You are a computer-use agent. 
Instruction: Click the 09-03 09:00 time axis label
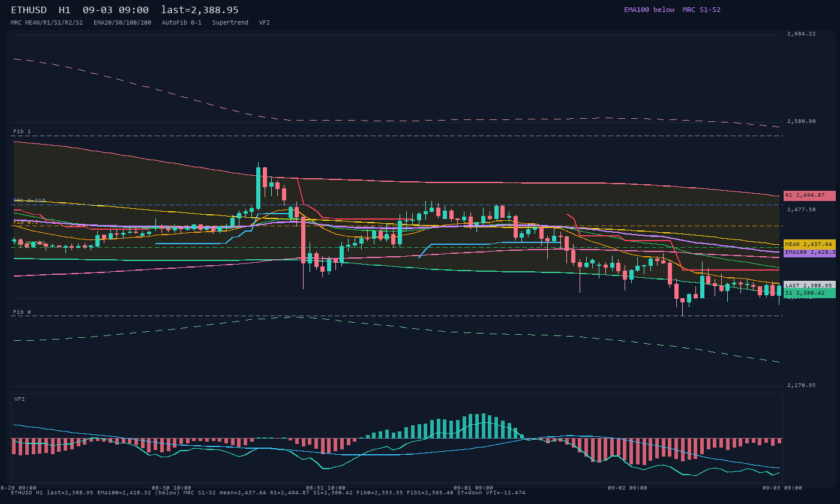point(782,488)
